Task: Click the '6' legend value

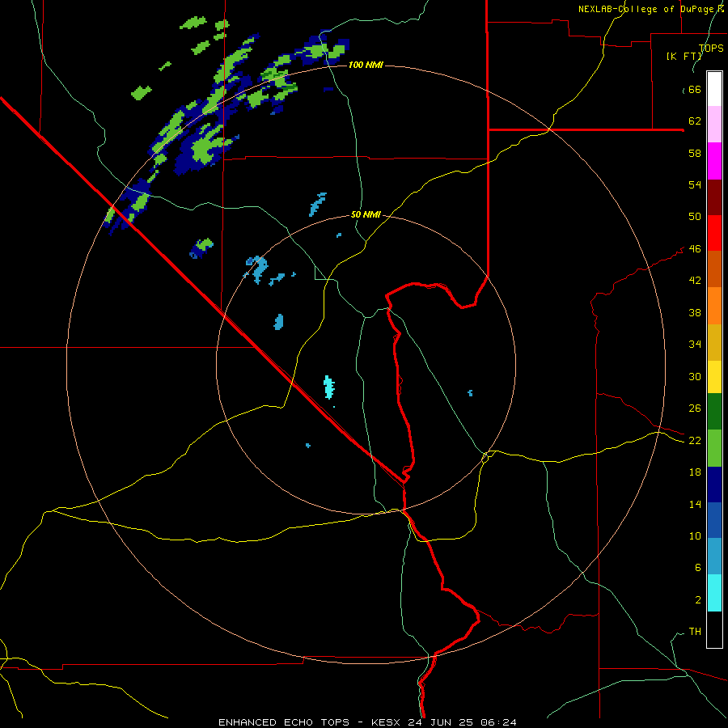Action: click(x=697, y=567)
